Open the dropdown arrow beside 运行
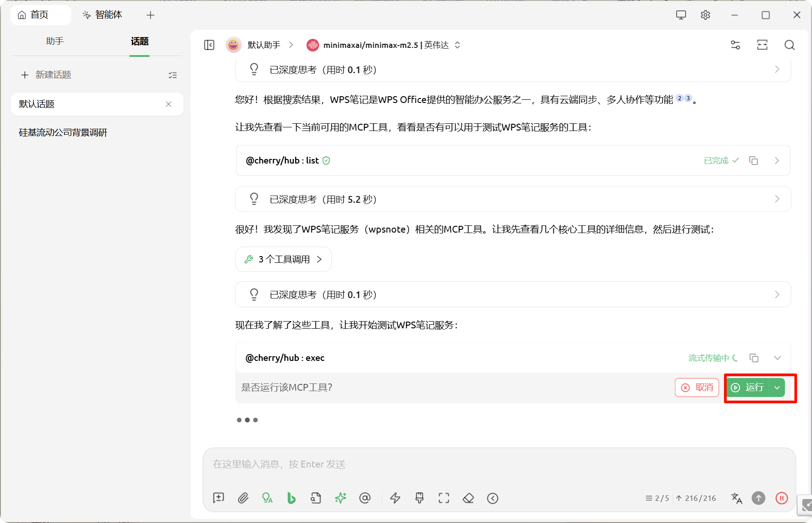The width and height of the screenshot is (812, 523). point(777,388)
